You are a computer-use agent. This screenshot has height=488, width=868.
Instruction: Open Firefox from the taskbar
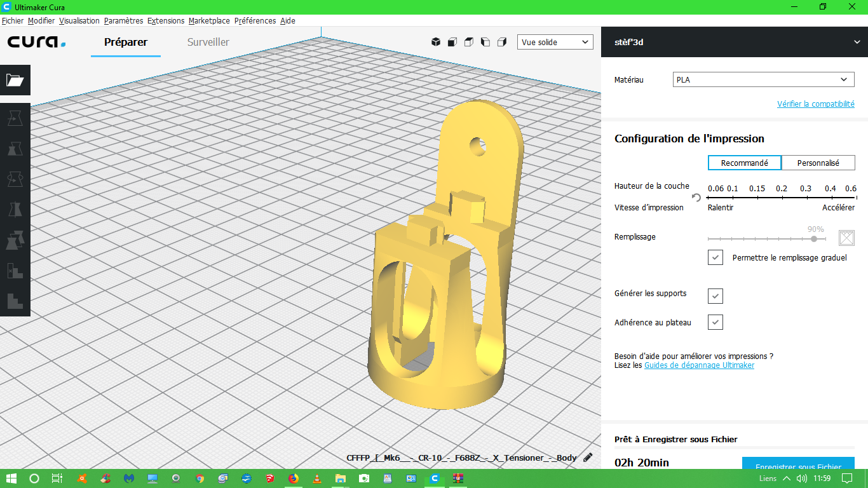[x=293, y=478]
